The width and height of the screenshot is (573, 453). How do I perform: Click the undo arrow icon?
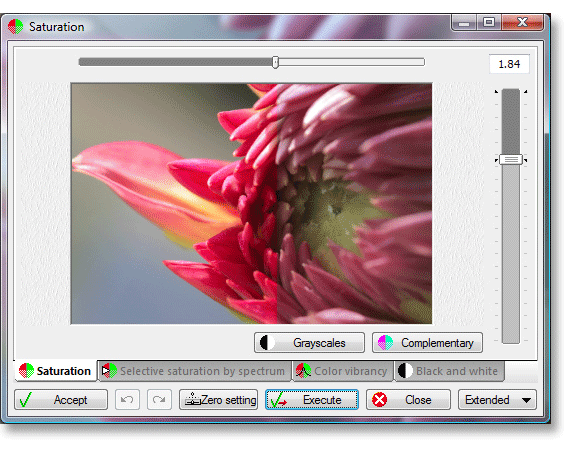(127, 400)
